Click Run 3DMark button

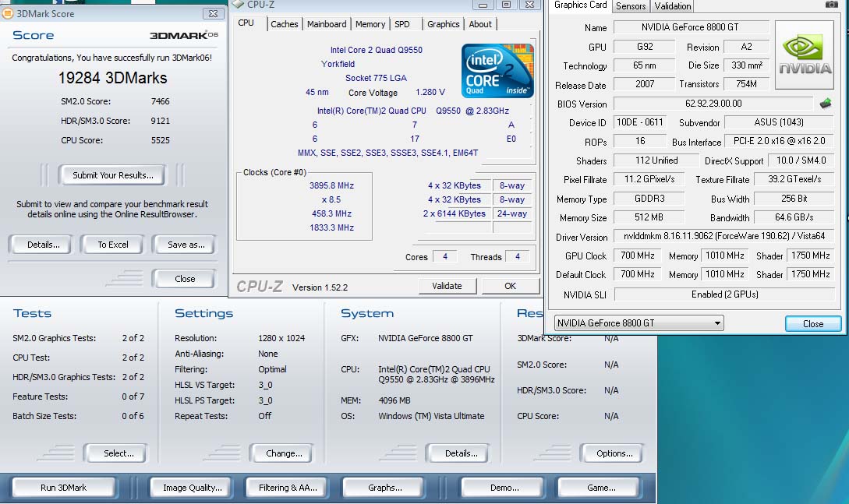tap(63, 487)
